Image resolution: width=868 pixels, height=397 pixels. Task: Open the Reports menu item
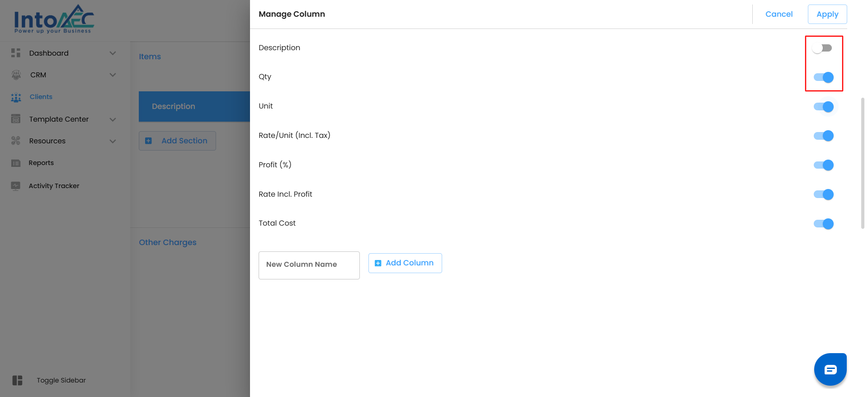[41, 163]
